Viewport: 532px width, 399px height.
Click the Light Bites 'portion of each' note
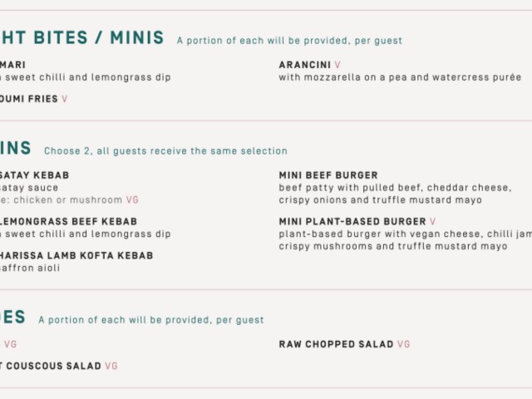289,41
